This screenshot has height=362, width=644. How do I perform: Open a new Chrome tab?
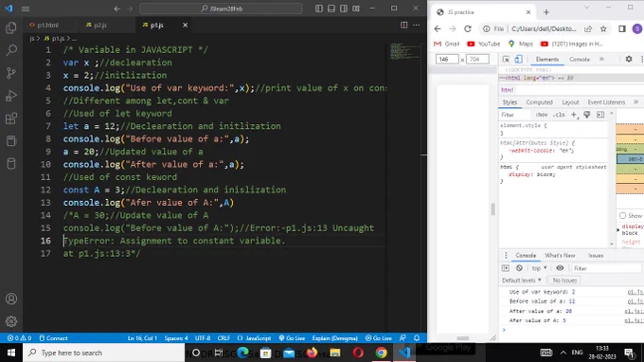(546, 12)
